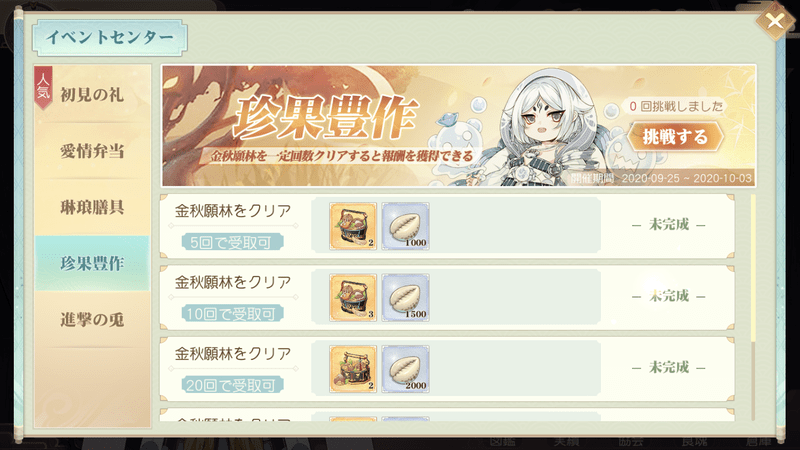
Task: Click the food basket reward in 5回 row
Action: point(353,226)
